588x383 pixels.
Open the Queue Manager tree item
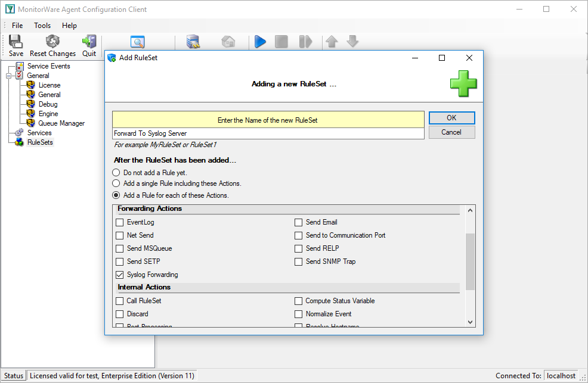click(61, 123)
